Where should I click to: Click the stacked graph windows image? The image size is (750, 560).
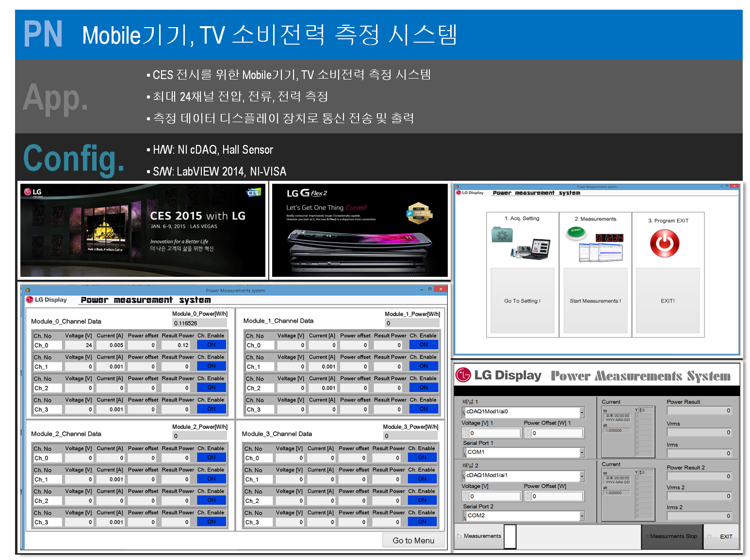[x=601, y=253]
